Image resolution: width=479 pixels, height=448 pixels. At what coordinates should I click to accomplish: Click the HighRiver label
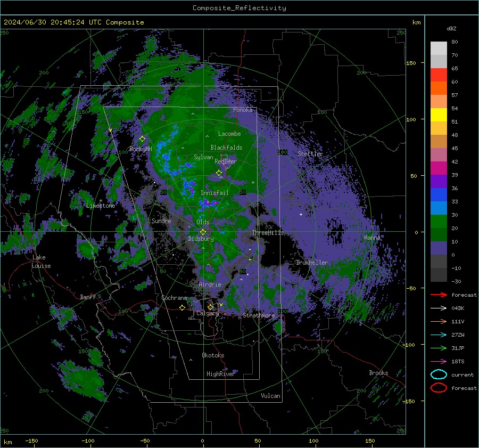pos(220,374)
